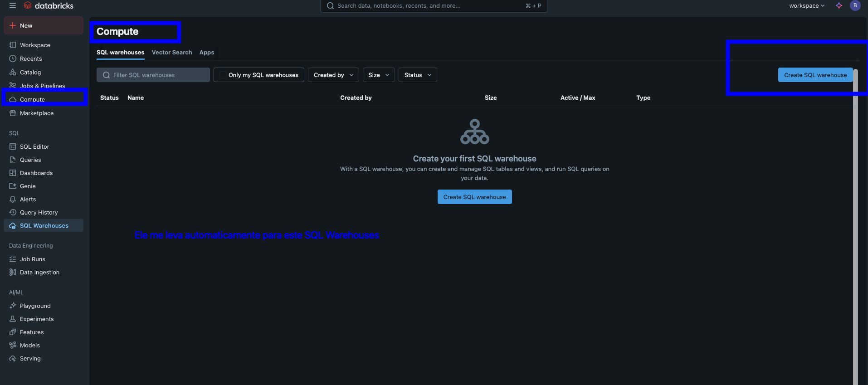Click top-right Create SQL warehouse button
Viewport: 868px width, 385px height.
[815, 75]
